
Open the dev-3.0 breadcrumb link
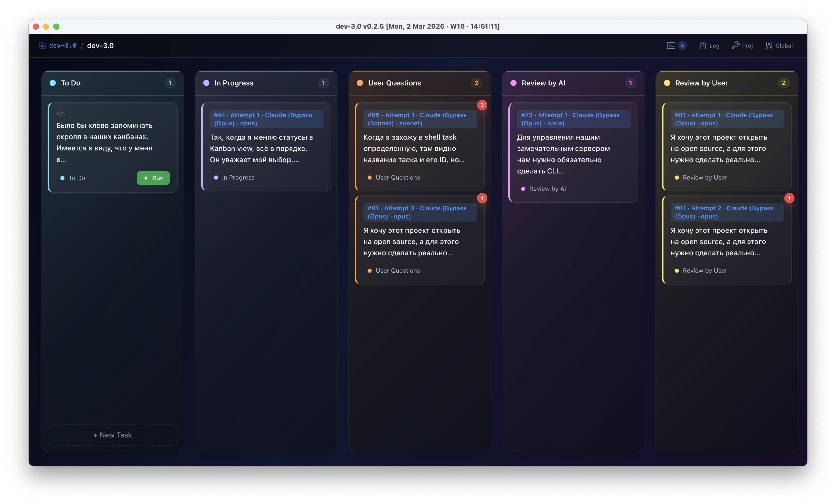tap(62, 45)
